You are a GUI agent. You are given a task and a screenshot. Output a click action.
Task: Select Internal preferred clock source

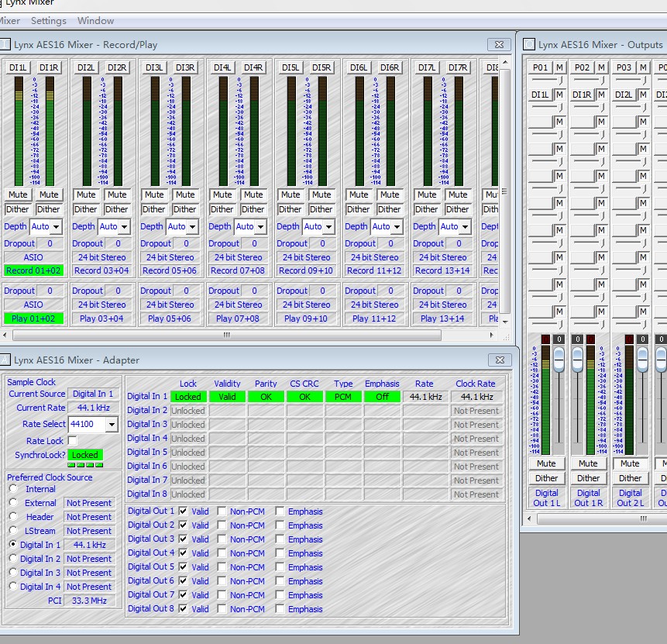pyautogui.click(x=13, y=488)
